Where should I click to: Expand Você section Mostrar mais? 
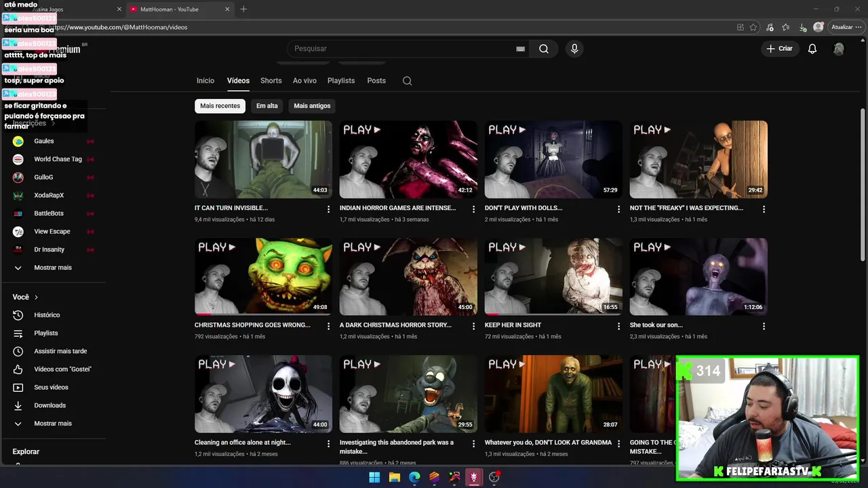(x=53, y=424)
